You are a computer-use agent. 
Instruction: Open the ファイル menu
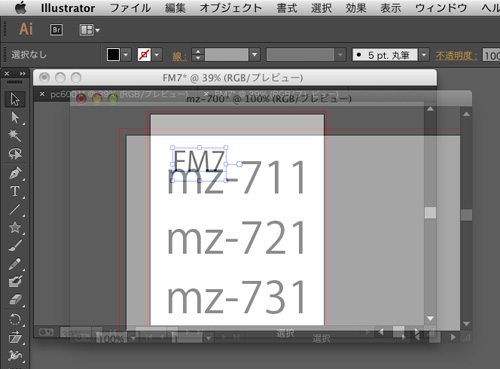pyautogui.click(x=130, y=8)
